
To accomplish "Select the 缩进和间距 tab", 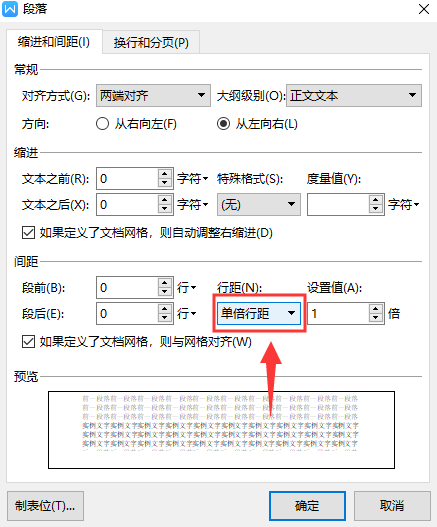I will [54, 42].
